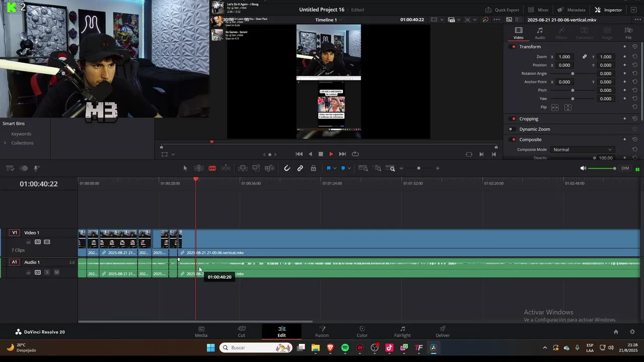The image size is (644, 362).
Task: Open the flag color dropdown arrow
Action: coord(335,168)
